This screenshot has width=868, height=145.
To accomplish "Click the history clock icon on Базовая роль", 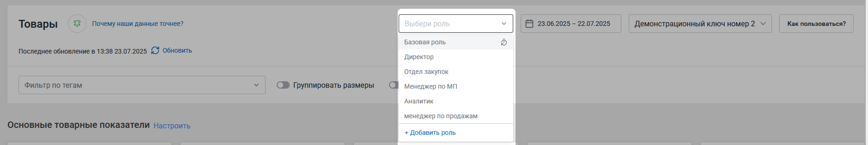I will tap(504, 42).
